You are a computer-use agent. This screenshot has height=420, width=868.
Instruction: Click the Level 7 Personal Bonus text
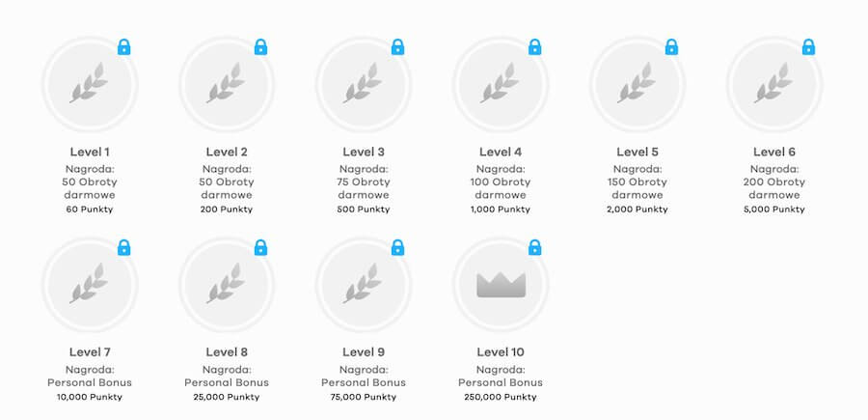90,383
